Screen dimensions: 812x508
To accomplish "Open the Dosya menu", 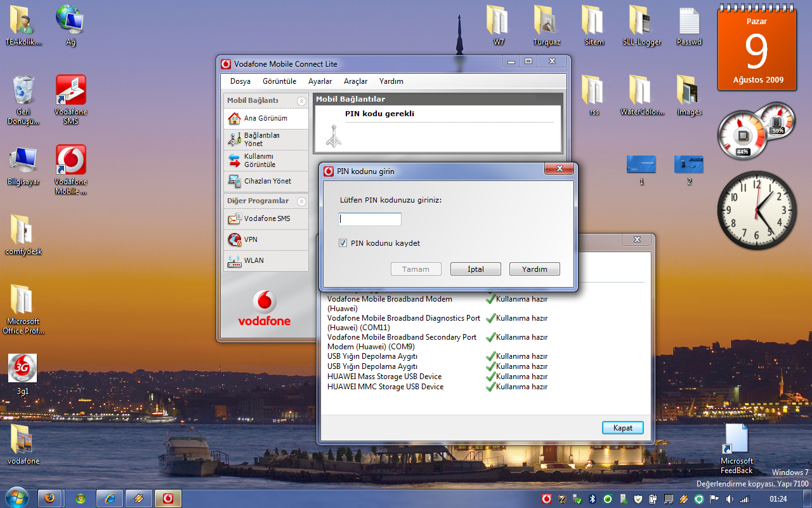I will click(x=240, y=81).
